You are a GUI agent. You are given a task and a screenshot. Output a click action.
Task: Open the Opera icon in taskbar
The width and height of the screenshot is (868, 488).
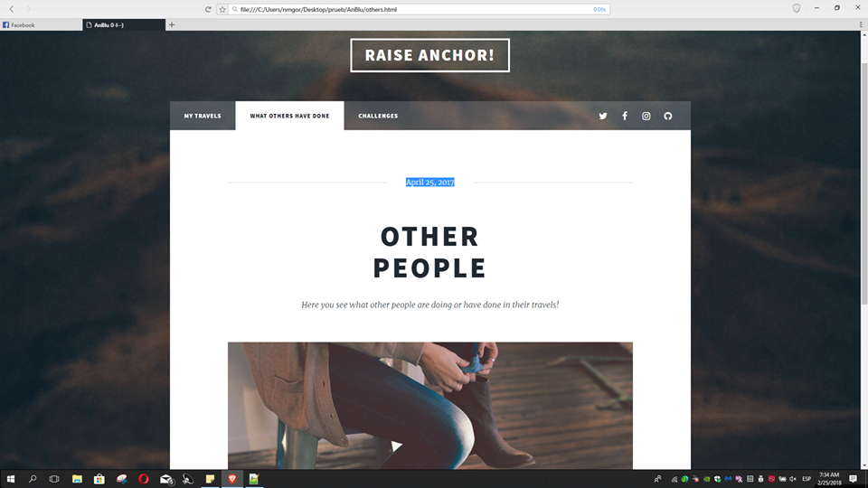pos(144,479)
